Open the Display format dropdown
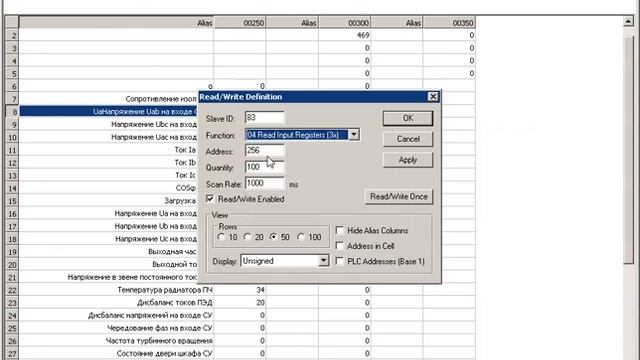 [323, 260]
